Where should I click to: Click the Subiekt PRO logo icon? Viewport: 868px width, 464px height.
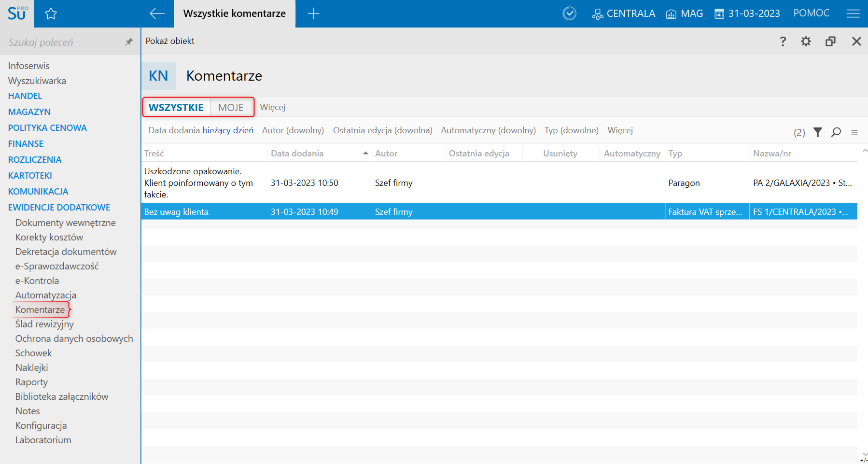(x=17, y=13)
